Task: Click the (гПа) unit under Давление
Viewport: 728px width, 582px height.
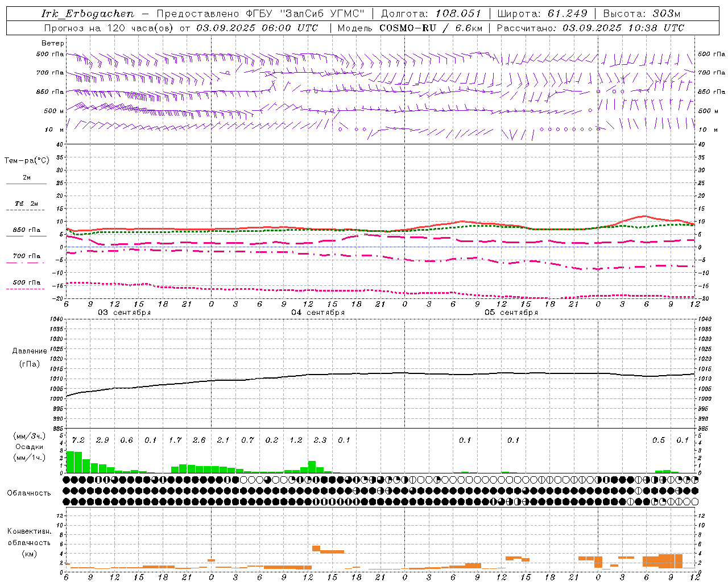Action: click(30, 364)
